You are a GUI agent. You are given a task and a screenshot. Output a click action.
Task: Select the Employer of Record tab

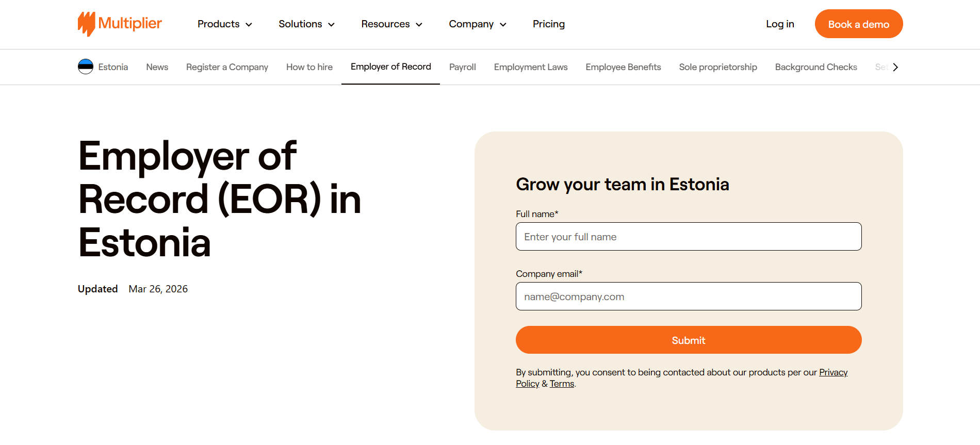click(x=391, y=67)
